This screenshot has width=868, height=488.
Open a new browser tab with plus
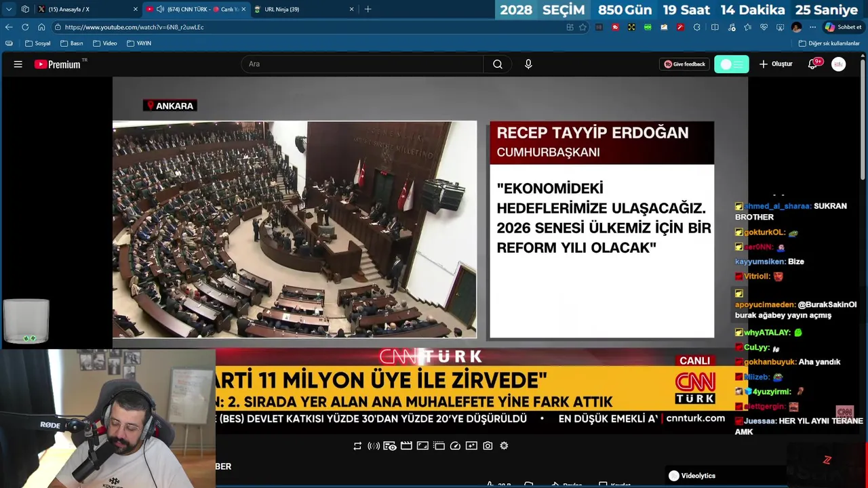click(x=368, y=9)
